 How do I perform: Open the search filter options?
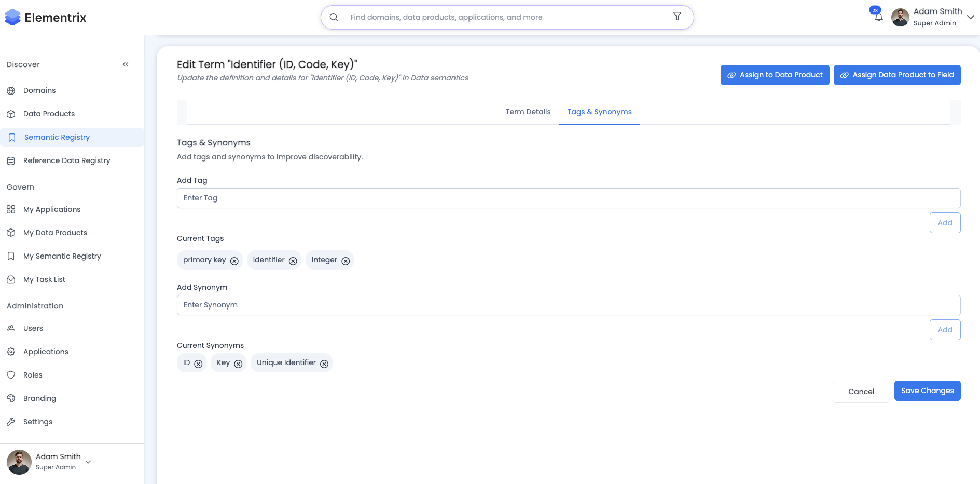pos(677,17)
